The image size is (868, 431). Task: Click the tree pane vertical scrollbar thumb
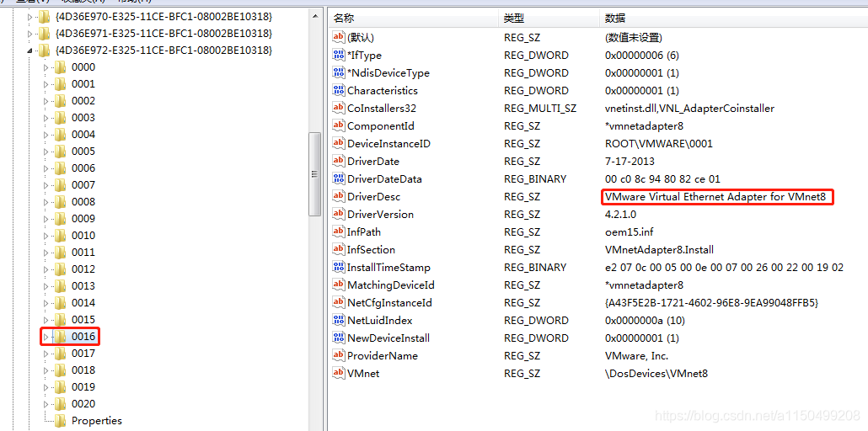click(314, 173)
